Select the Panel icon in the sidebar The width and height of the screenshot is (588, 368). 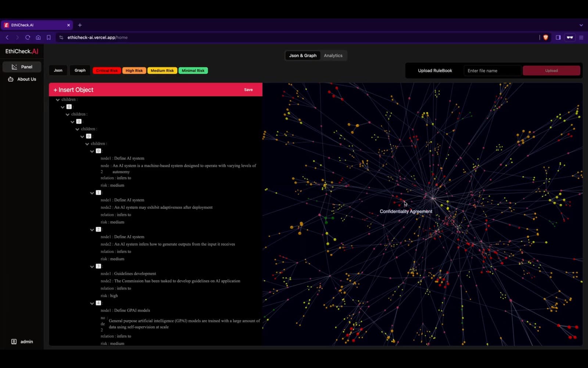pos(14,67)
